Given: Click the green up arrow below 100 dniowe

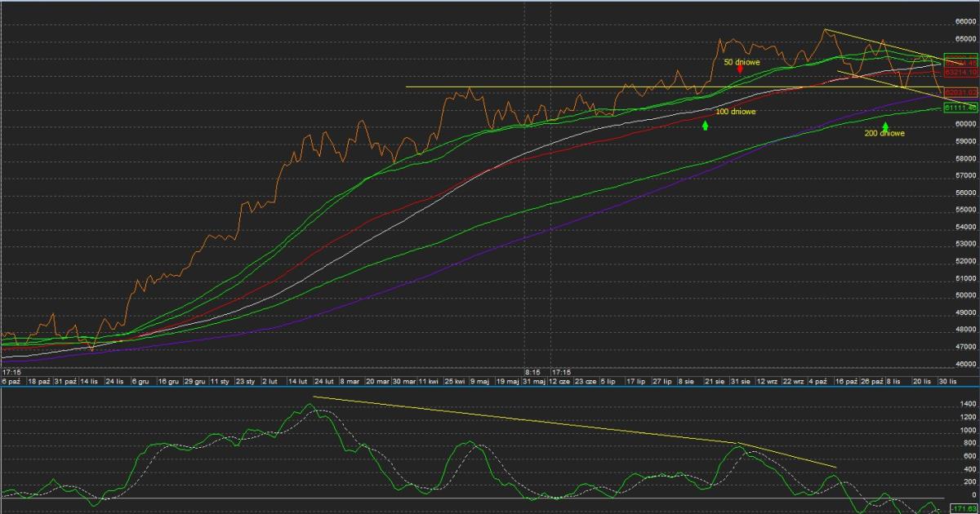Looking at the screenshot, I should click(705, 125).
